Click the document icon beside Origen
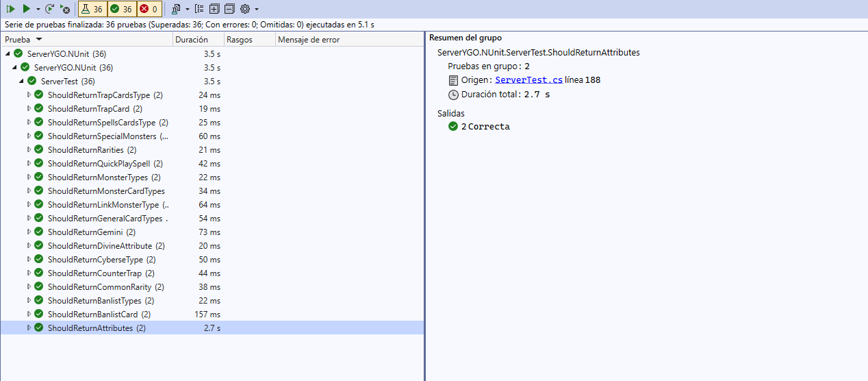This screenshot has height=381, width=868. [453, 80]
